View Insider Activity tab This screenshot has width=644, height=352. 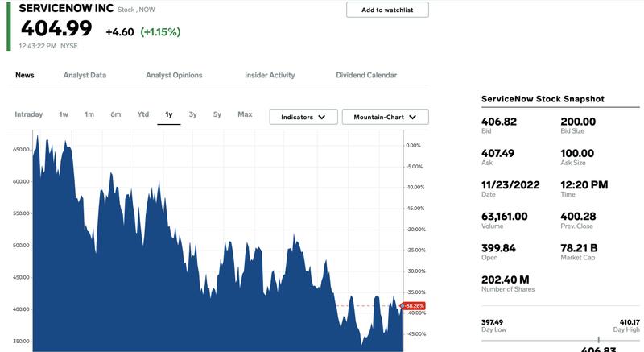270,75
